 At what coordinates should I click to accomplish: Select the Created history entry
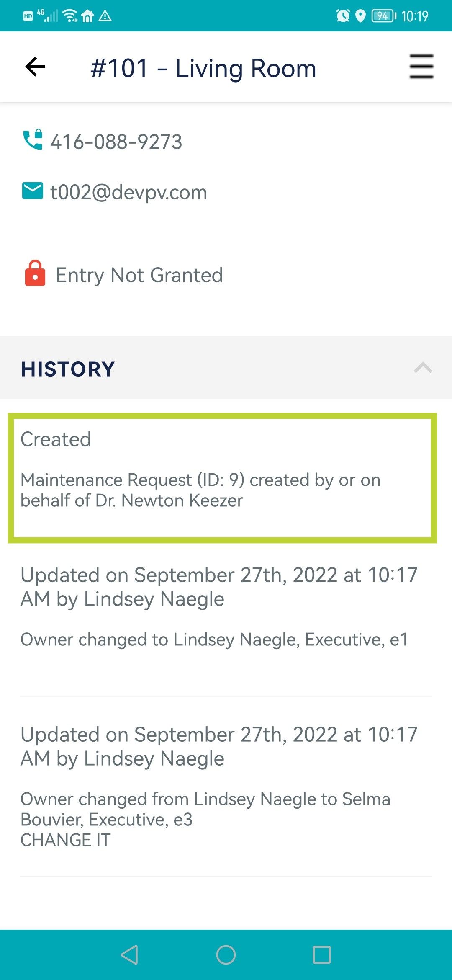click(222, 478)
